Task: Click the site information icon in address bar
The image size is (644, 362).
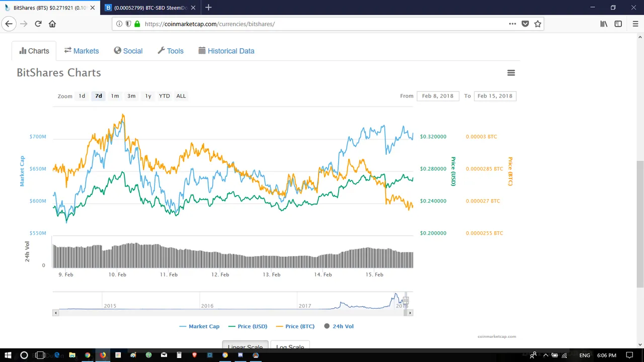Action: 119,24
